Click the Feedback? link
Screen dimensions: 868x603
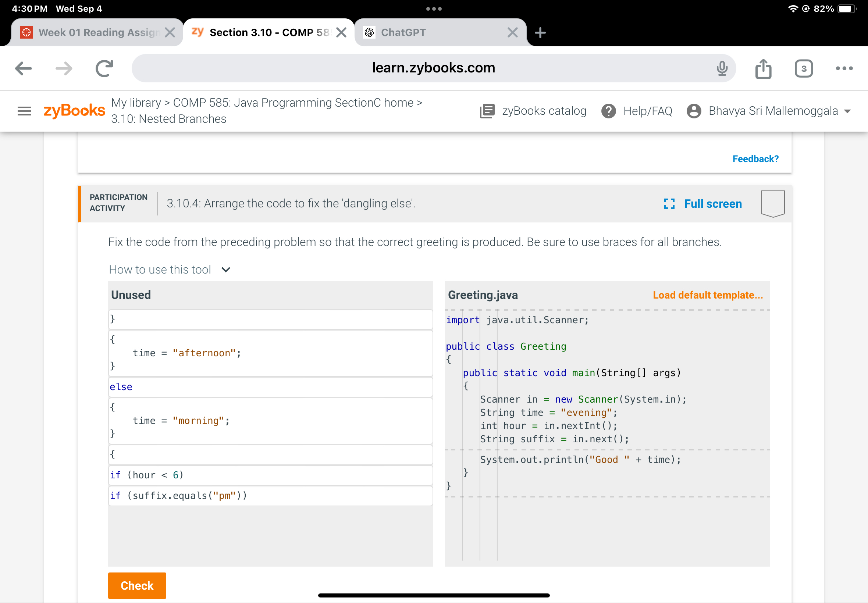pyautogui.click(x=755, y=159)
